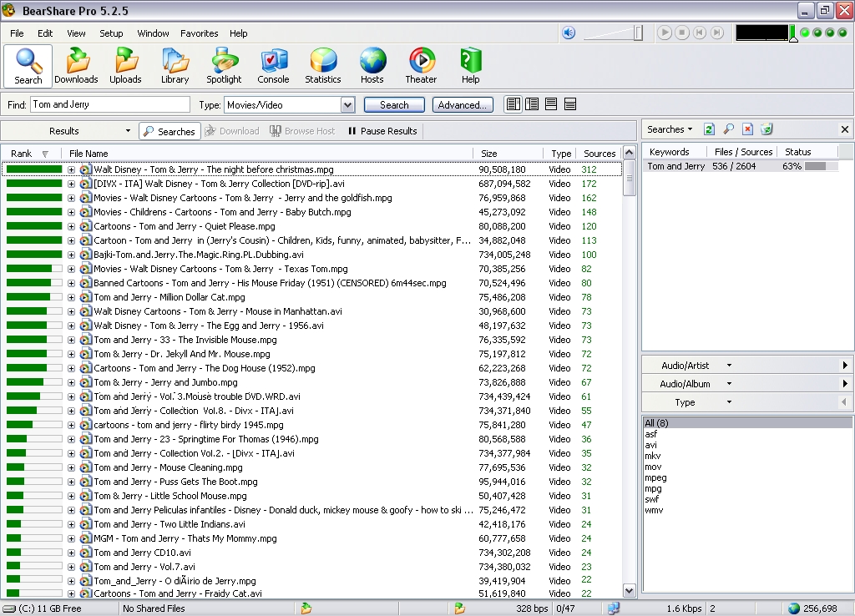Expand the first Walt Disney christmas result
The width and height of the screenshot is (855, 616).
(72, 169)
